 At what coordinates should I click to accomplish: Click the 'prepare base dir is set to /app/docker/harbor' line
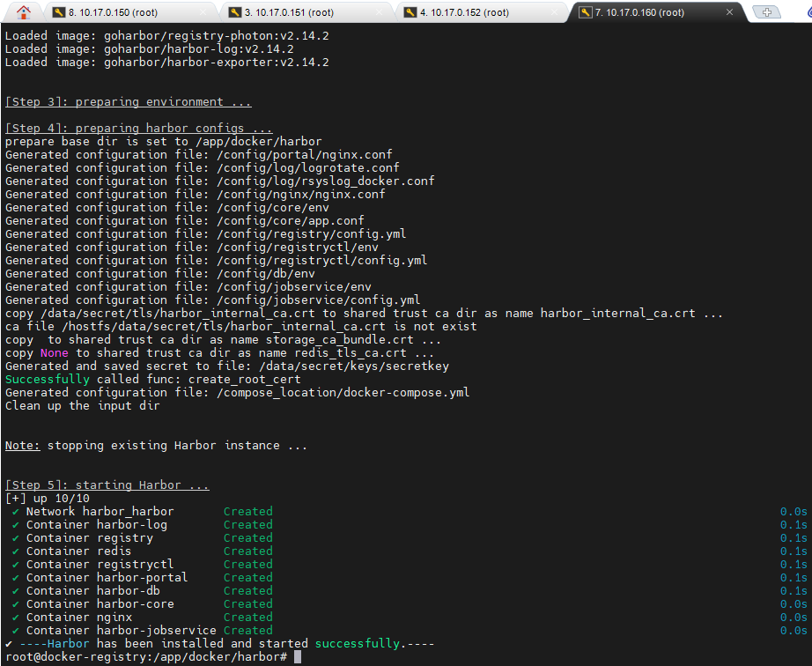164,141
